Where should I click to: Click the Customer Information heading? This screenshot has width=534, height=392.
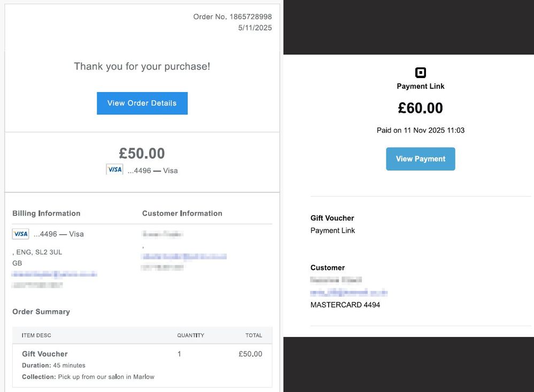coord(182,213)
